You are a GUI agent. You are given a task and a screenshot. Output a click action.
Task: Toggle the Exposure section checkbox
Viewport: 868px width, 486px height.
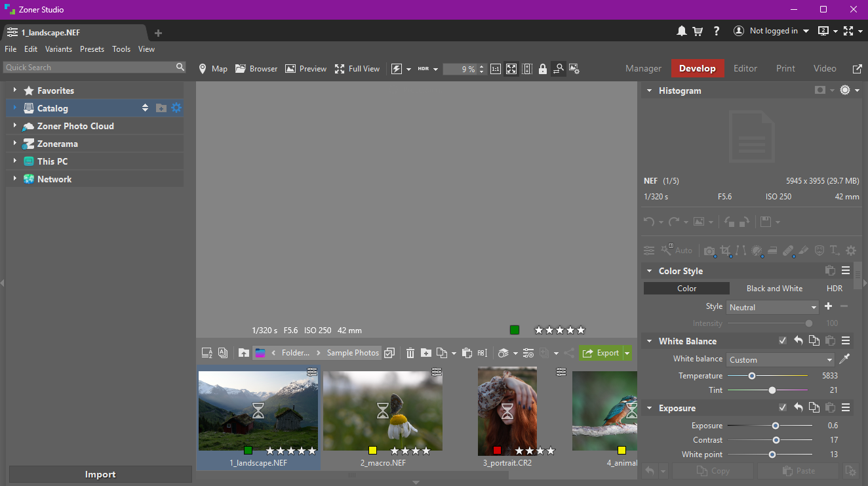tap(782, 408)
